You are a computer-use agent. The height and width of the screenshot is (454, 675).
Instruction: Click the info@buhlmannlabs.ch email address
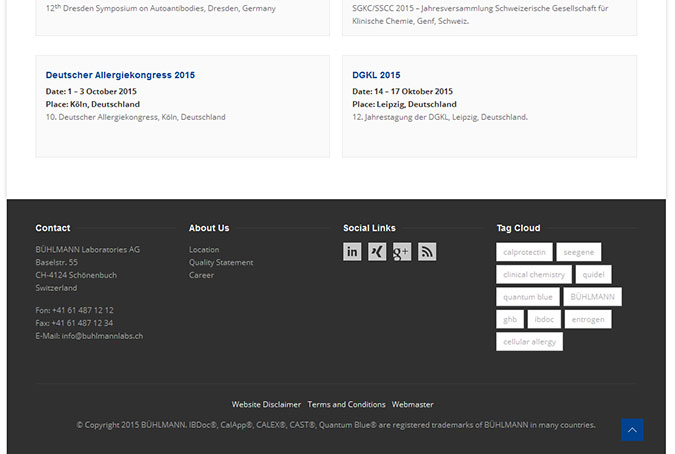102,336
